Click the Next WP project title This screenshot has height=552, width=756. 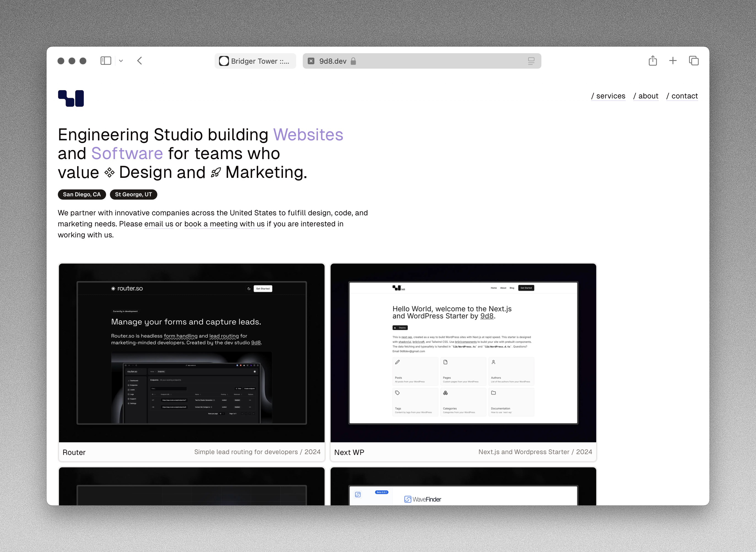[x=349, y=452]
